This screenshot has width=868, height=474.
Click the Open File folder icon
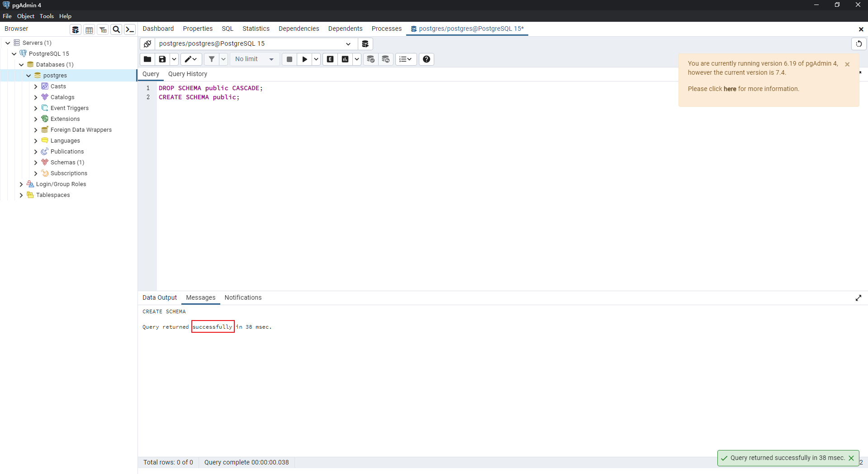pyautogui.click(x=147, y=59)
